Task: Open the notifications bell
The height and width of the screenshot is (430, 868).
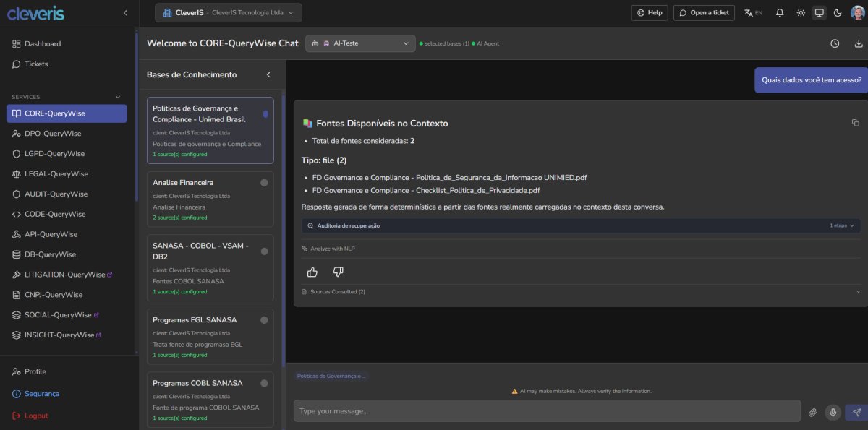Action: coord(780,12)
